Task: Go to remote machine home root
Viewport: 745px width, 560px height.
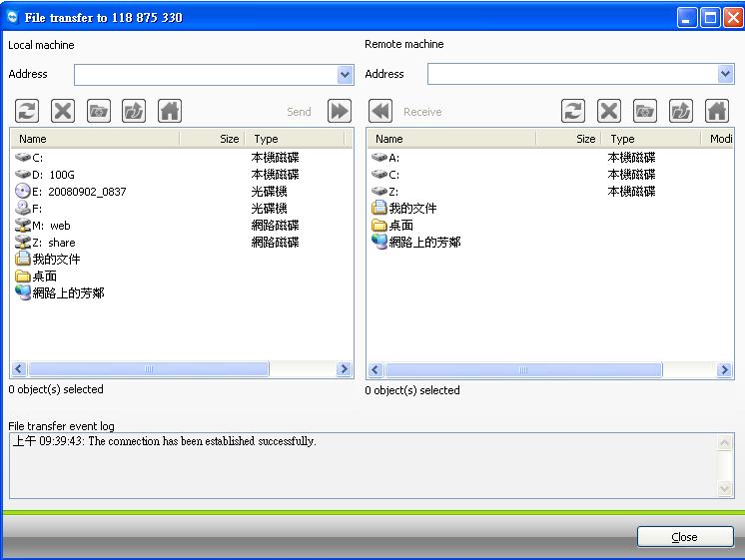Action: (716, 111)
